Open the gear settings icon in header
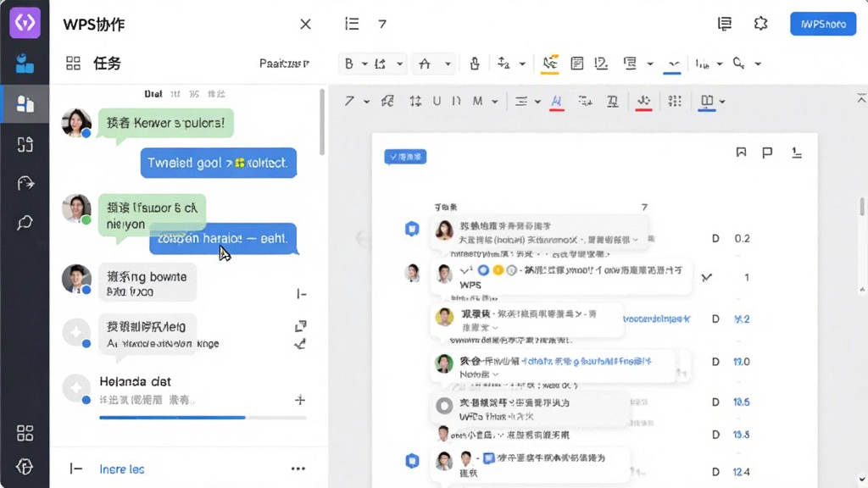 [761, 24]
